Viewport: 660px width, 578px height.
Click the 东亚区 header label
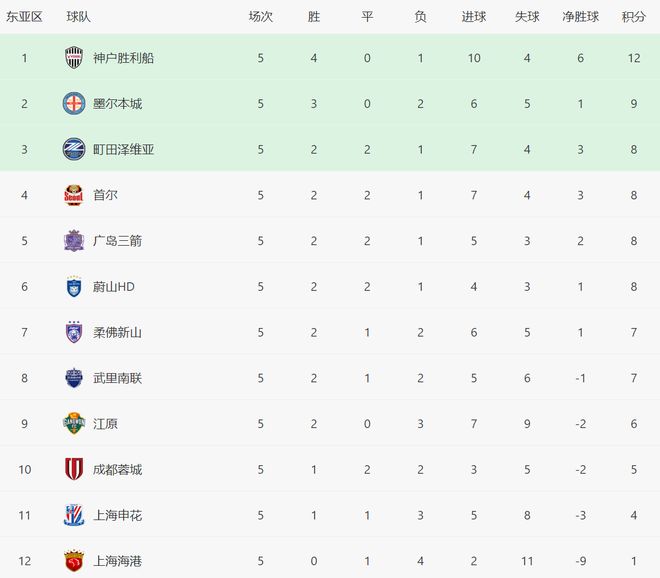[24, 17]
